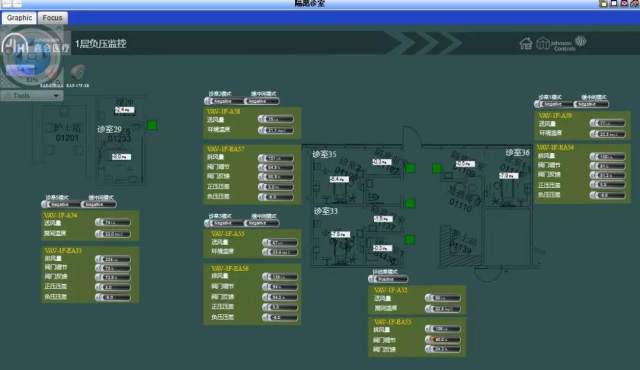Switch to the Focus tab
Screen dimensions: 640x370
53,18
